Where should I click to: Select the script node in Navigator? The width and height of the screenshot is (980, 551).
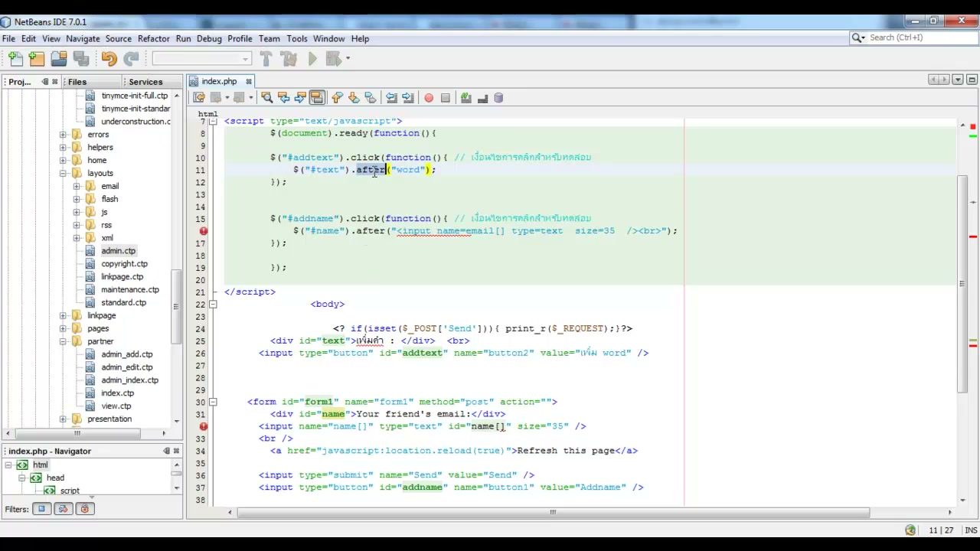[70, 491]
